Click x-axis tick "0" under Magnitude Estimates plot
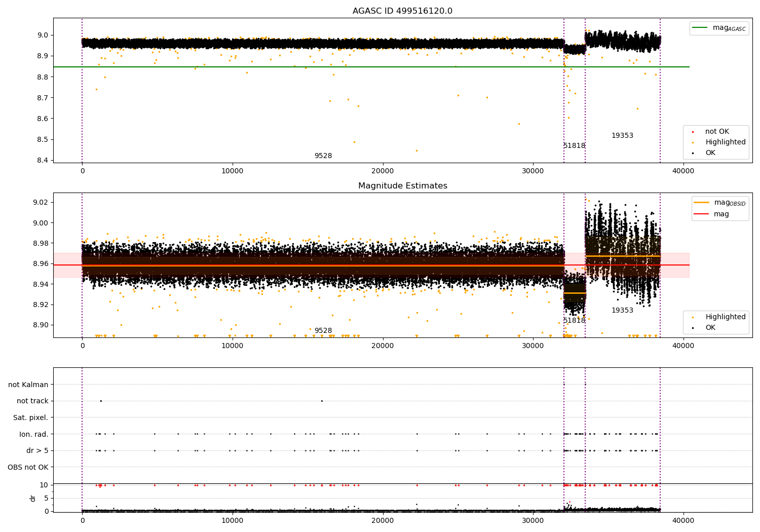 click(82, 346)
